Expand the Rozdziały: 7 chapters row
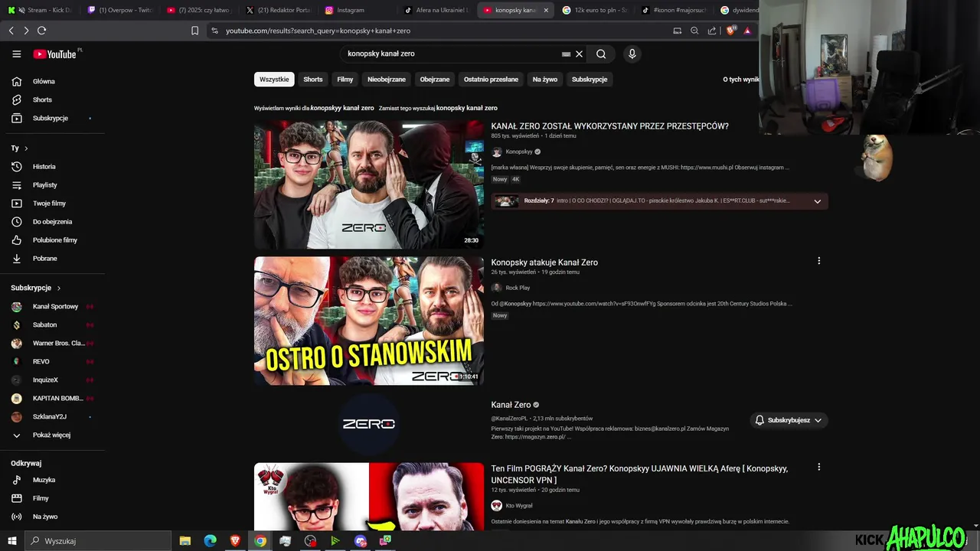 659,201
